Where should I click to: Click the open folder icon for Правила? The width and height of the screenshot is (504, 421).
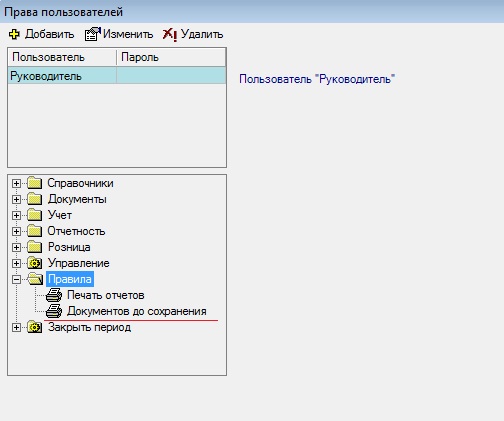click(35, 279)
